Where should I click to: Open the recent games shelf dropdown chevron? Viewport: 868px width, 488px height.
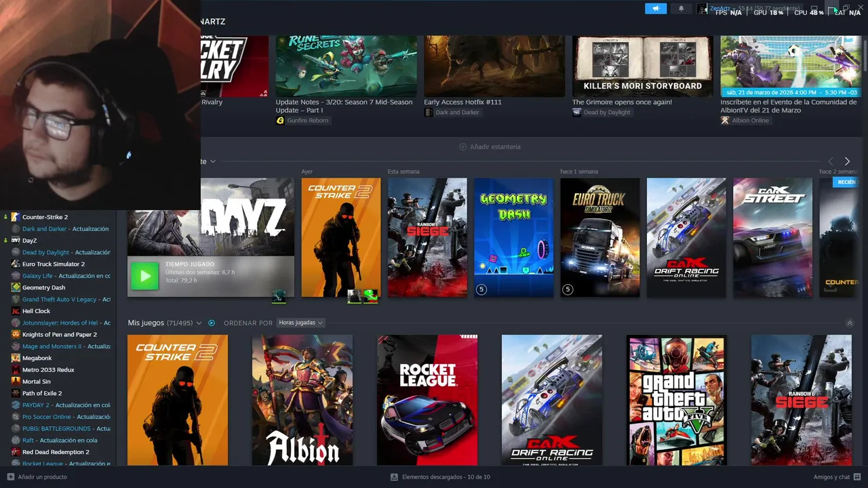[x=213, y=161]
